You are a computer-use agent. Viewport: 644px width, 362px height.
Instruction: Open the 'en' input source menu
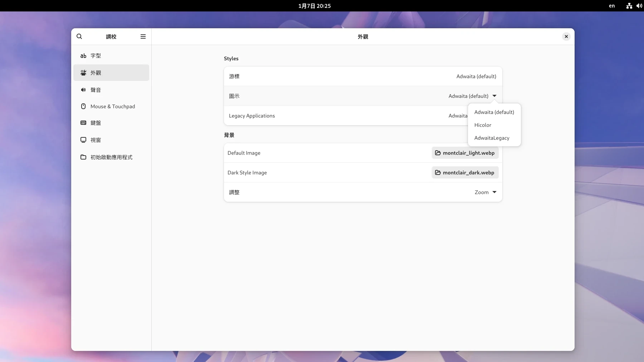coord(612,6)
